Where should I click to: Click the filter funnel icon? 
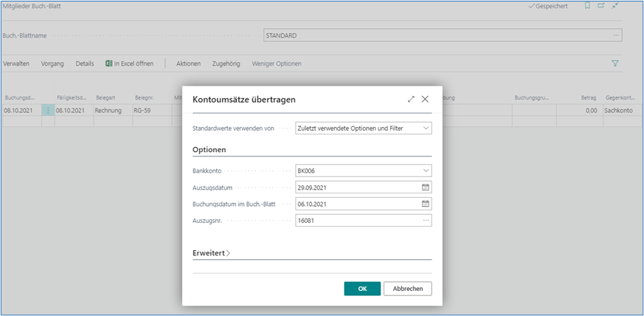pos(615,64)
